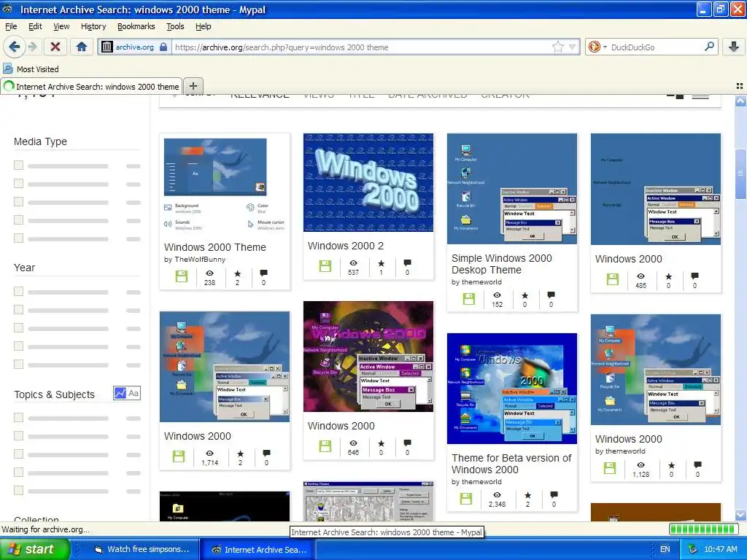Click comment icon on card with 485 views

[x=694, y=276]
